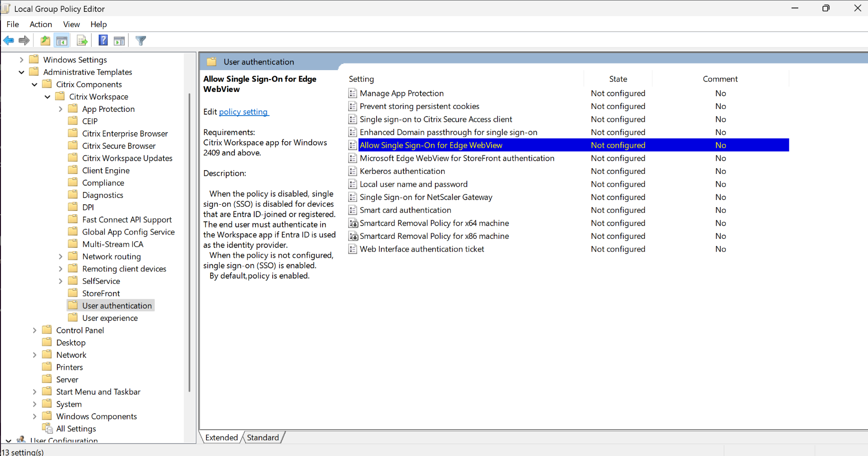The image size is (868, 456).
Task: Expand the Start Menu and Taskbar node
Action: (x=35, y=392)
